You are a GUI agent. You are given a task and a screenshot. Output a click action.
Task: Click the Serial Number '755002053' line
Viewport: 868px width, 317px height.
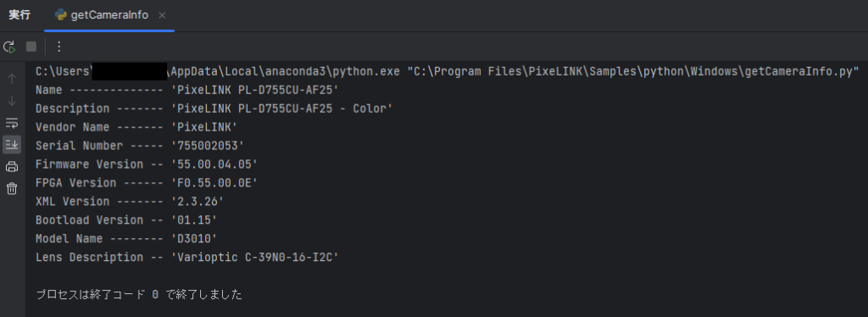[140, 146]
